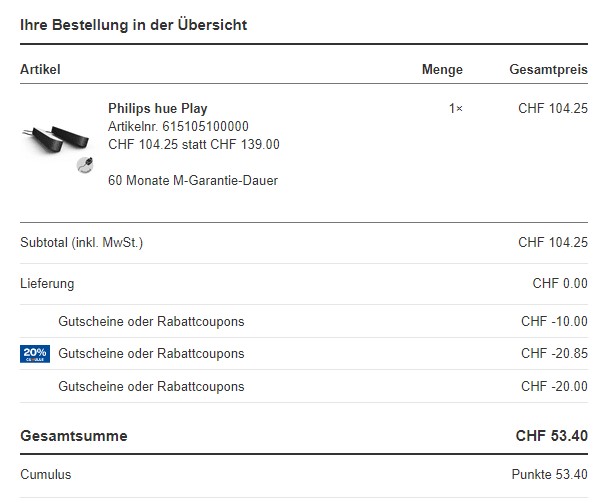Select the Artikelnr. 615105100000 text
This screenshot has width=612, height=503.
pos(178,126)
